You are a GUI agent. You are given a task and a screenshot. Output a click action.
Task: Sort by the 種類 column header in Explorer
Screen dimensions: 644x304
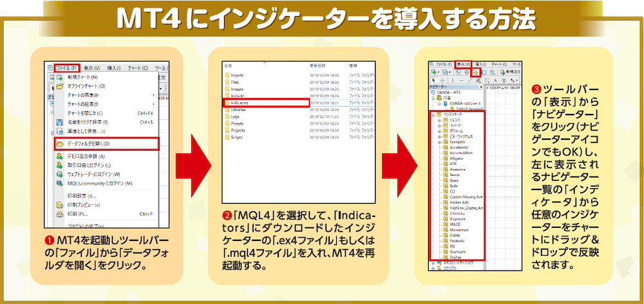[353, 66]
